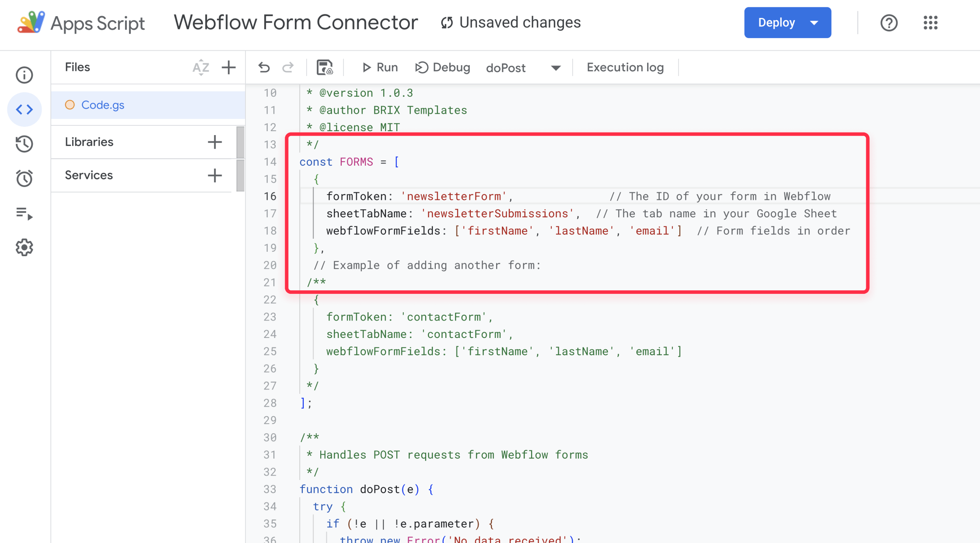
Task: Open the Execution log
Action: coord(625,67)
